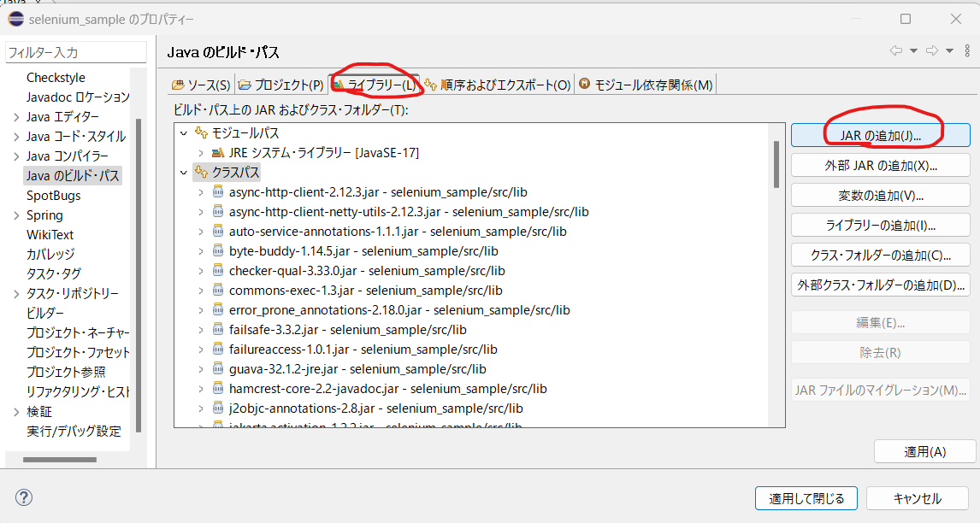Select Javadoc ロケーション in the tree
The image size is (980, 523).
tap(78, 97)
